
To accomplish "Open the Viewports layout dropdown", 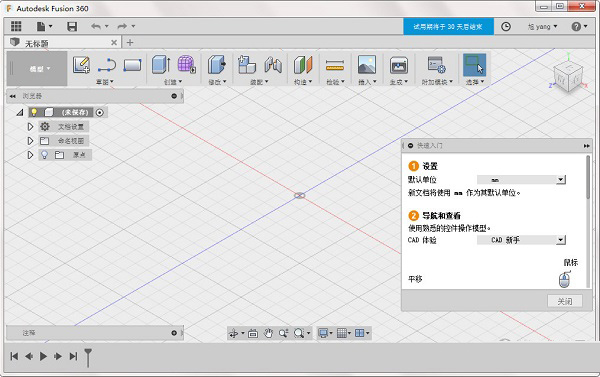I will click(362, 333).
